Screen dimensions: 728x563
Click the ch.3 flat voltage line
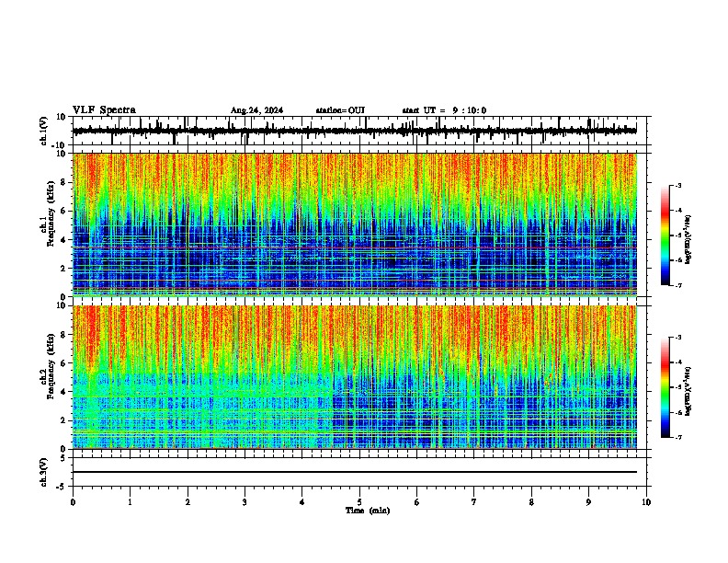[354, 472]
